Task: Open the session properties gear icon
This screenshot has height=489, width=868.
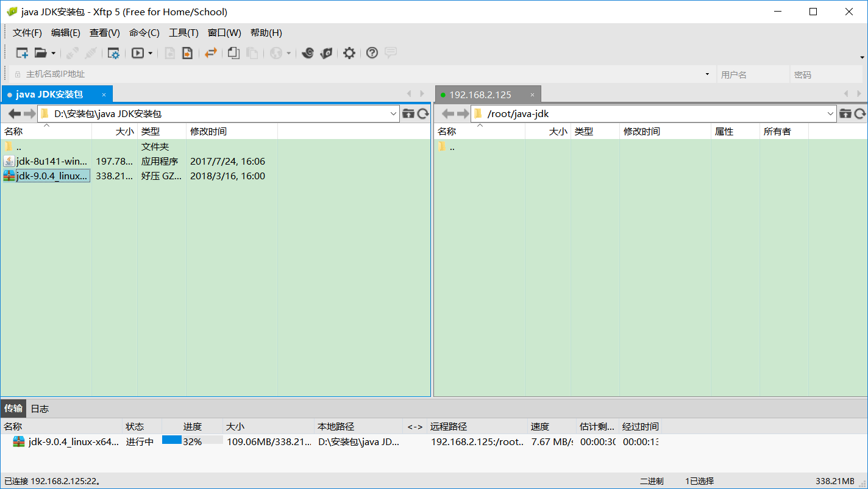Action: click(x=113, y=53)
